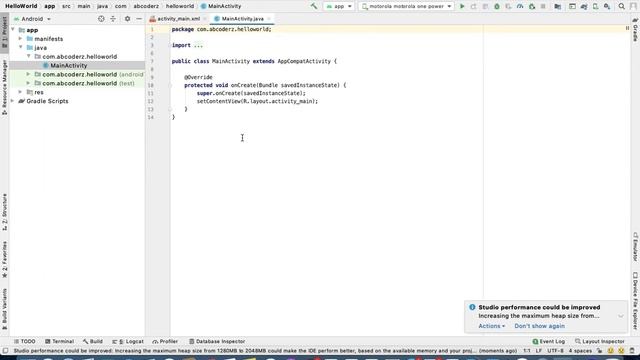Close the activity_main.xml tab with its X
The image size is (640, 360).
point(205,19)
